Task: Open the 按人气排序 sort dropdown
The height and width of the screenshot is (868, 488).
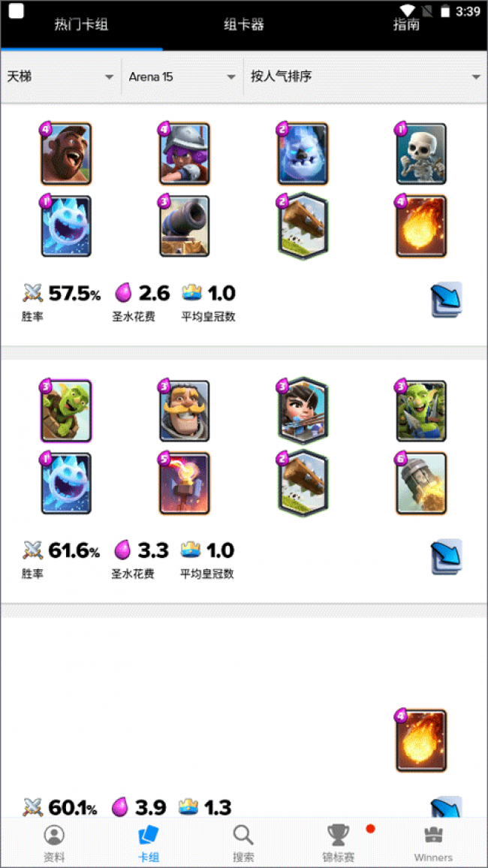Action: [366, 77]
